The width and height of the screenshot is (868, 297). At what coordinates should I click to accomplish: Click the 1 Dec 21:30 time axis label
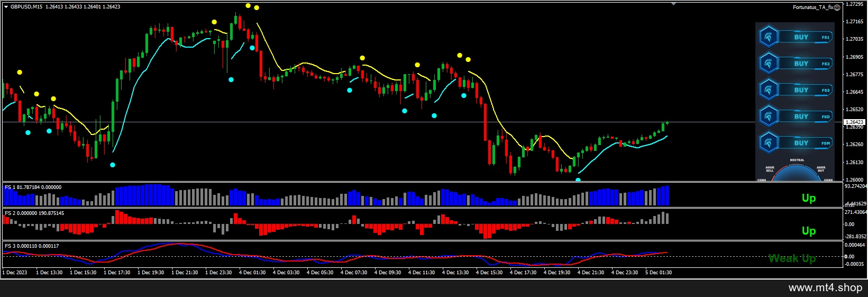(x=185, y=273)
